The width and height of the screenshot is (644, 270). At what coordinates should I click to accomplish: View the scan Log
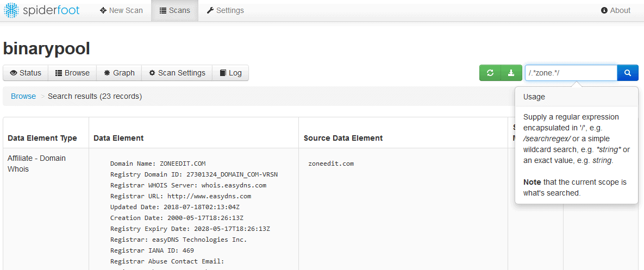pos(230,73)
